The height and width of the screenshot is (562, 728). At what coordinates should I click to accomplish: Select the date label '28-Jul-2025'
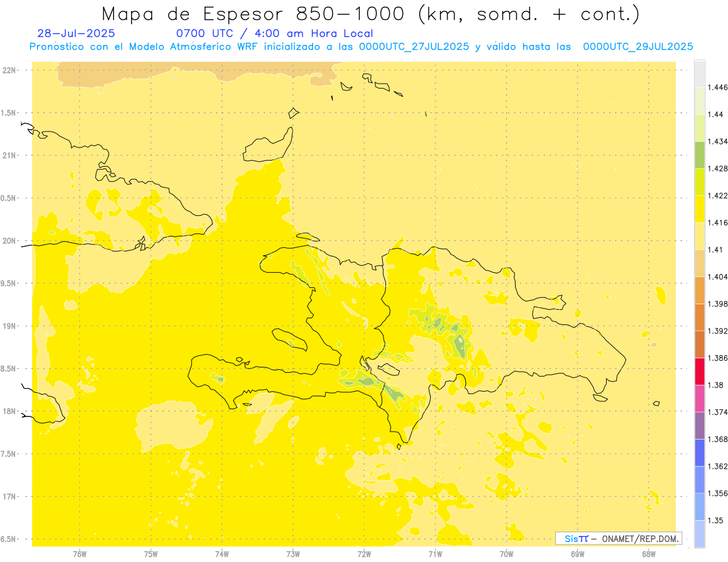(x=76, y=34)
